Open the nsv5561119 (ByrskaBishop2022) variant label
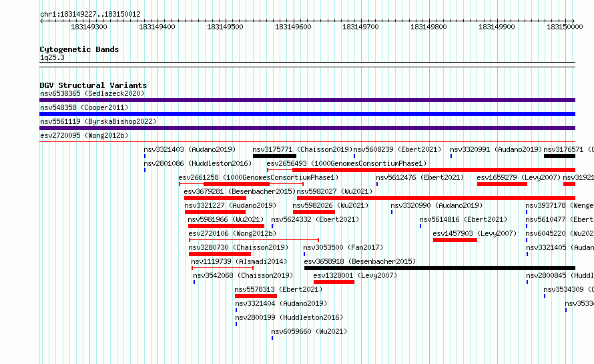This screenshot has height=364, width=594. 98,121
